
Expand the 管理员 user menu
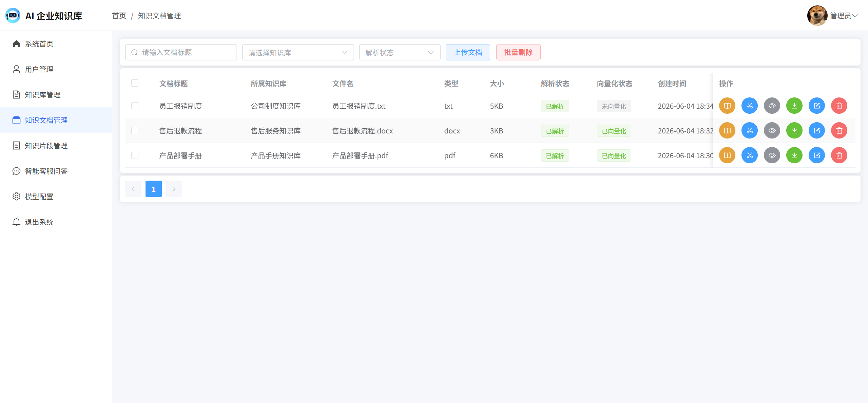(844, 16)
